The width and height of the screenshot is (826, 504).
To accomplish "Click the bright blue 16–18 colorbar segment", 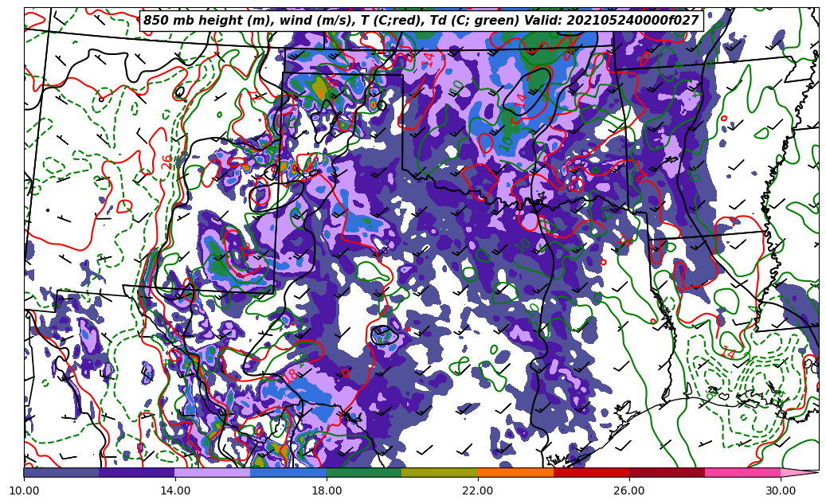I will [x=288, y=472].
